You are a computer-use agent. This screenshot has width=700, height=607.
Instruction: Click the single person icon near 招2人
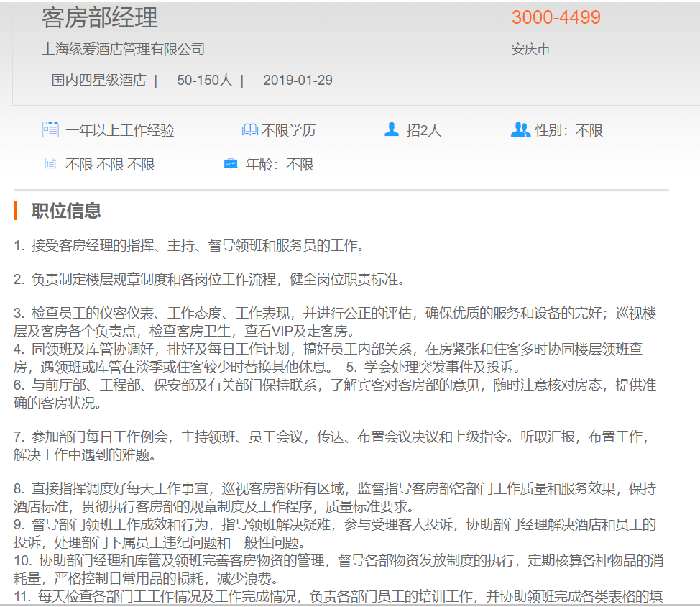tap(392, 129)
